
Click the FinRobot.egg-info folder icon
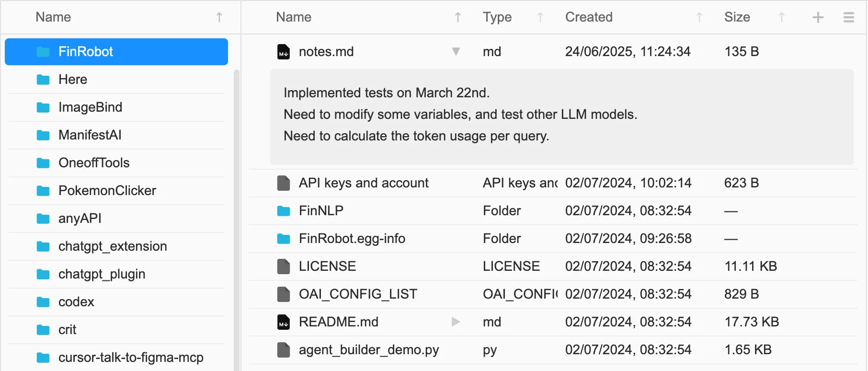point(284,239)
